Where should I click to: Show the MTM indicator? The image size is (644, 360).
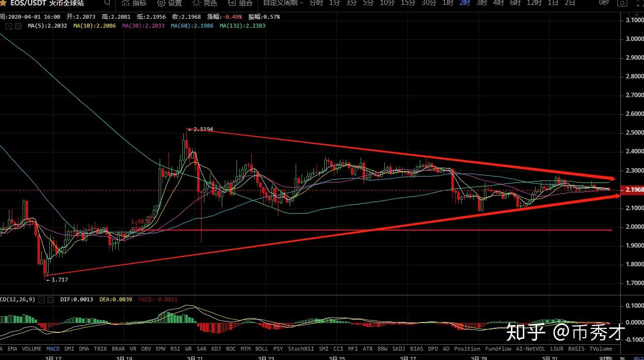point(245,349)
